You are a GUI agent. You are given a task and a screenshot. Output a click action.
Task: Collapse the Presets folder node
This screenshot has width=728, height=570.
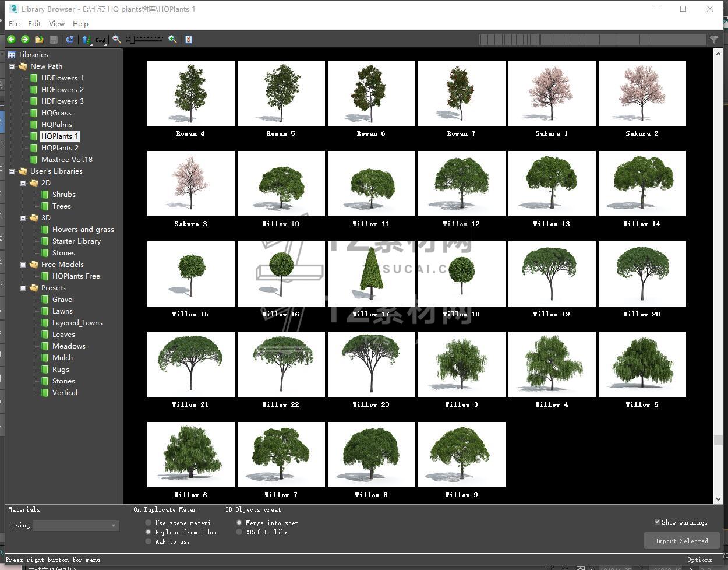click(23, 288)
